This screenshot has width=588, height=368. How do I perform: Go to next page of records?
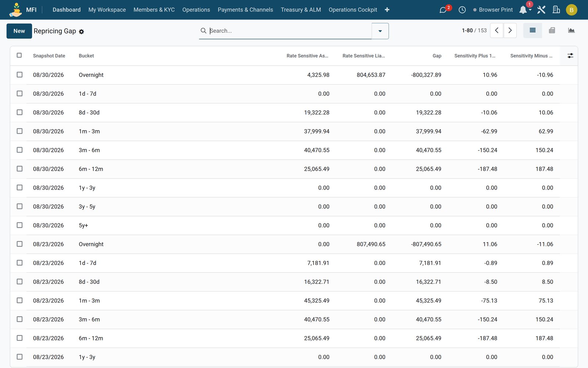click(510, 31)
